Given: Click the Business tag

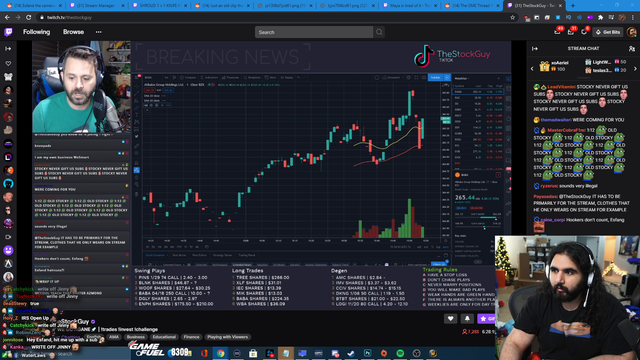Looking at the screenshot, I should click(136, 337).
